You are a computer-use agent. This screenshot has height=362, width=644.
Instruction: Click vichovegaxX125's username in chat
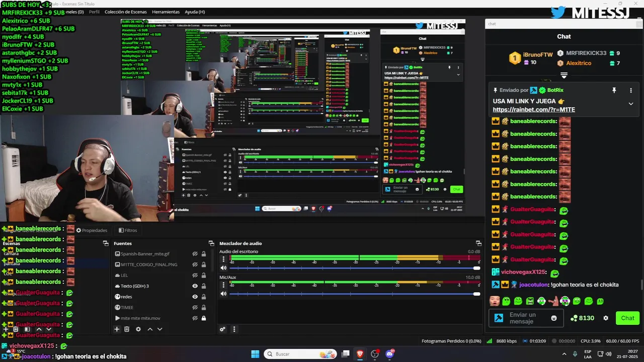tap(524, 272)
